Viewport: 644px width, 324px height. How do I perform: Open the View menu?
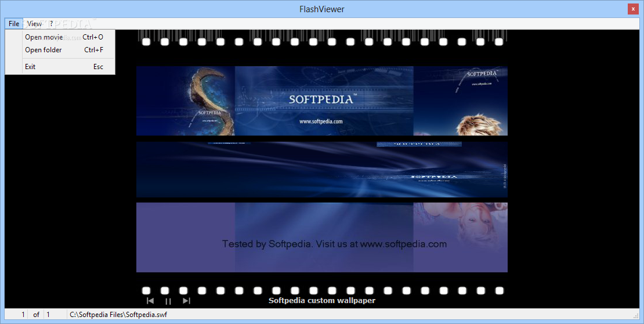[34, 23]
